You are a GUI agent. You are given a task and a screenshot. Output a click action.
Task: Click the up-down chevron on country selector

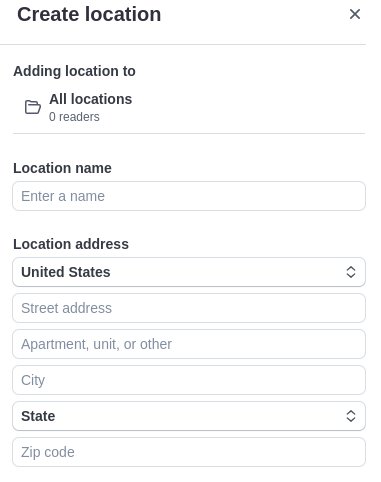coord(351,272)
